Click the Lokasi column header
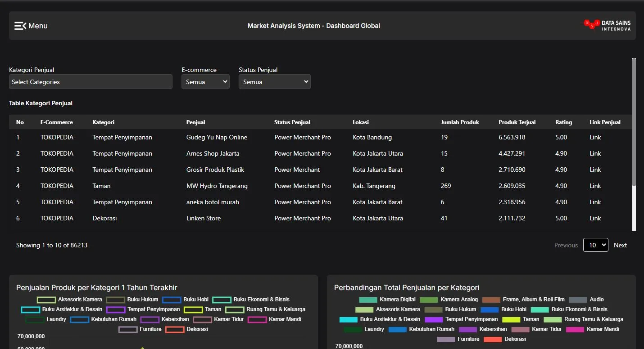The height and width of the screenshot is (349, 644). (361, 122)
